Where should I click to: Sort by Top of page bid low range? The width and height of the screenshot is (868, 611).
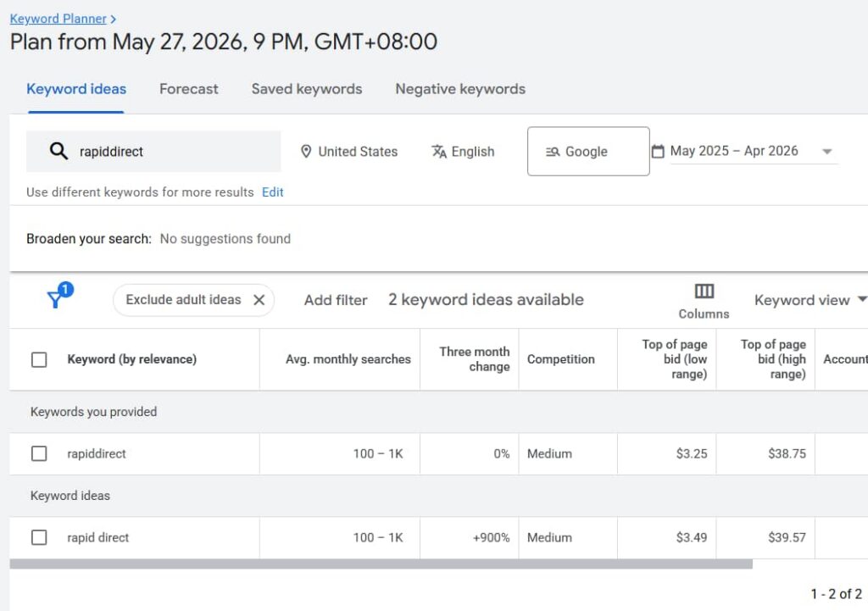pyautogui.click(x=674, y=359)
